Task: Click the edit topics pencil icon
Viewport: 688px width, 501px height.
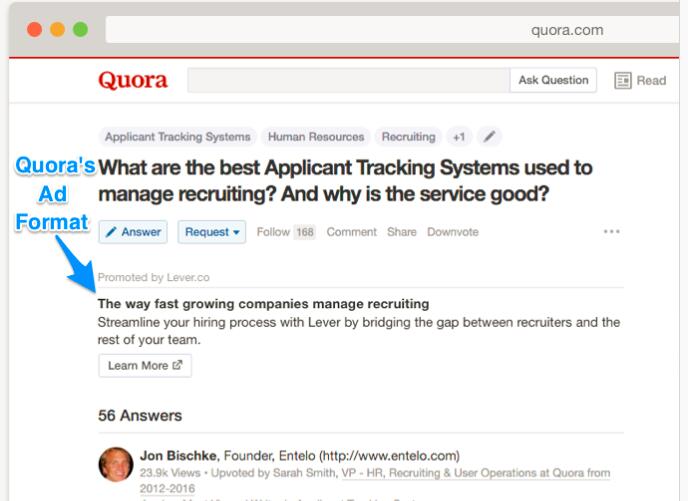Action: pyautogui.click(x=489, y=137)
